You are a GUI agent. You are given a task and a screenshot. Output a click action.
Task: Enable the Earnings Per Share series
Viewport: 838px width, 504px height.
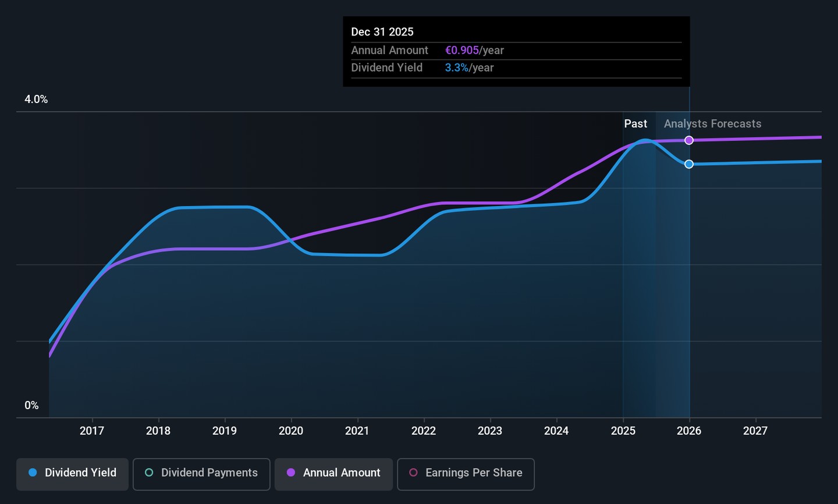coord(466,473)
